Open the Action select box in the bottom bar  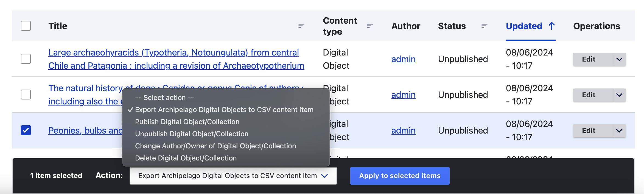click(x=233, y=176)
